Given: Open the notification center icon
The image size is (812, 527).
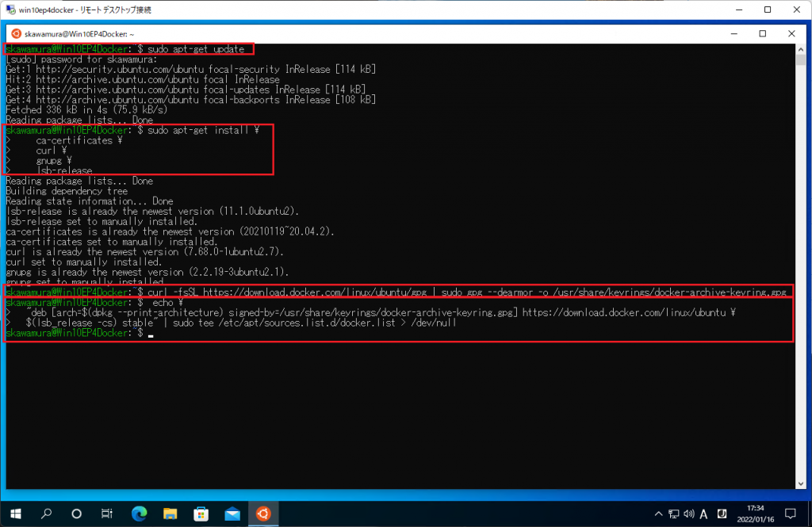Looking at the screenshot, I should [791, 514].
